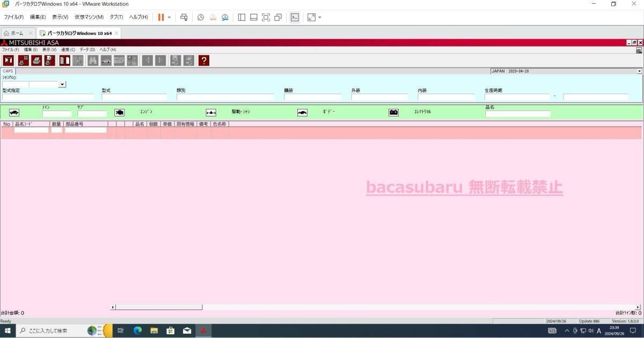The width and height of the screenshot is (644, 338).
Task: Expand stretch guest dropdown arrow
Action: coord(320,17)
